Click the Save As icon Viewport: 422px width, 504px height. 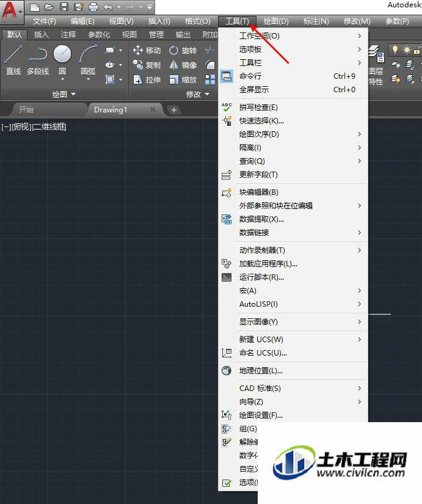click(x=78, y=7)
